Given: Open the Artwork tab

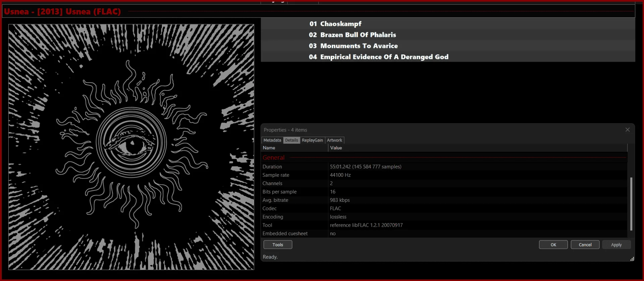Looking at the screenshot, I should [x=334, y=140].
